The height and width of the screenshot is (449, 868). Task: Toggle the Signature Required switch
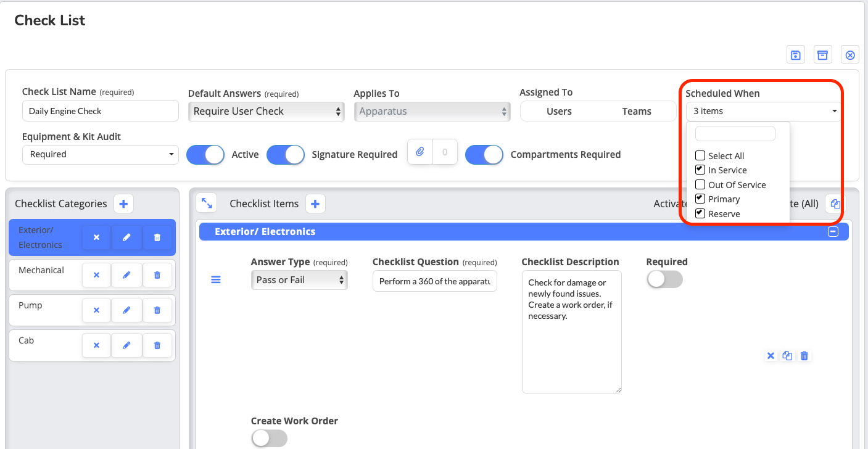pyautogui.click(x=286, y=155)
